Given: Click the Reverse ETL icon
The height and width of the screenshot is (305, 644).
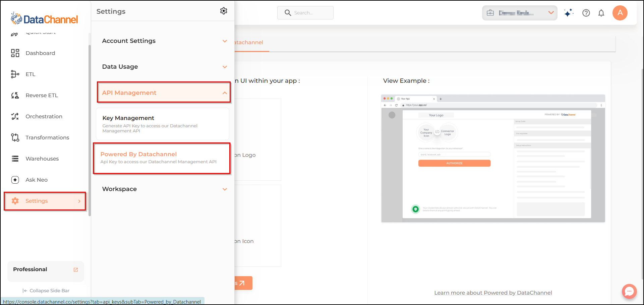Looking at the screenshot, I should (x=15, y=95).
